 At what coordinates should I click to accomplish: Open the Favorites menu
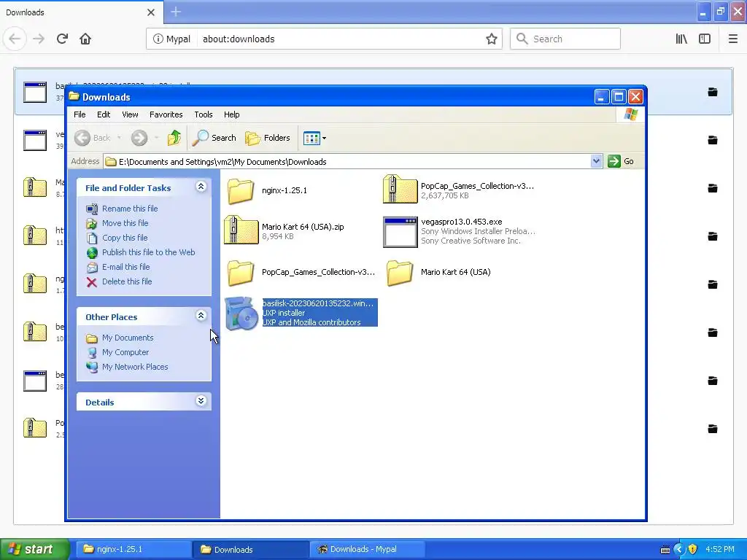(166, 114)
